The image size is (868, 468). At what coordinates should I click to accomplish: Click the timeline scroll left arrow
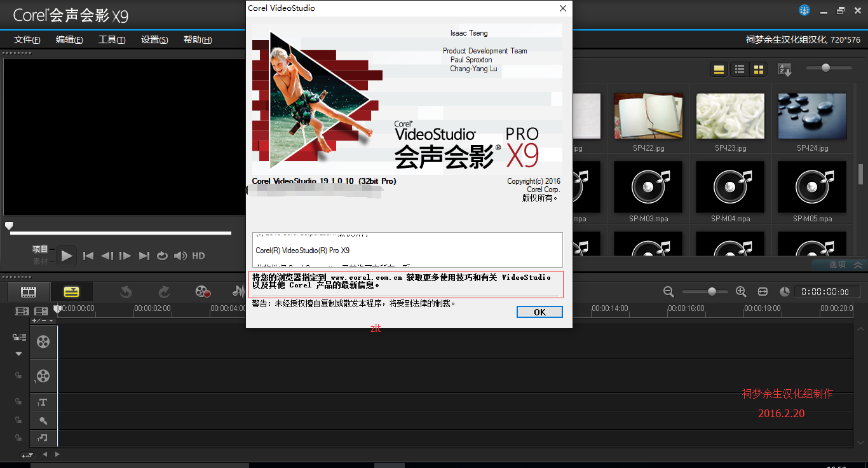pos(44,455)
